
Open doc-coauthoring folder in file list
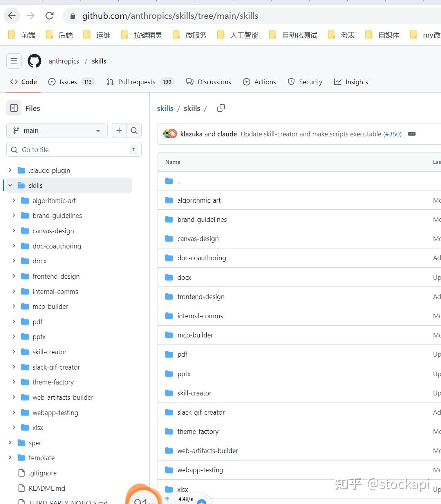tap(202, 258)
